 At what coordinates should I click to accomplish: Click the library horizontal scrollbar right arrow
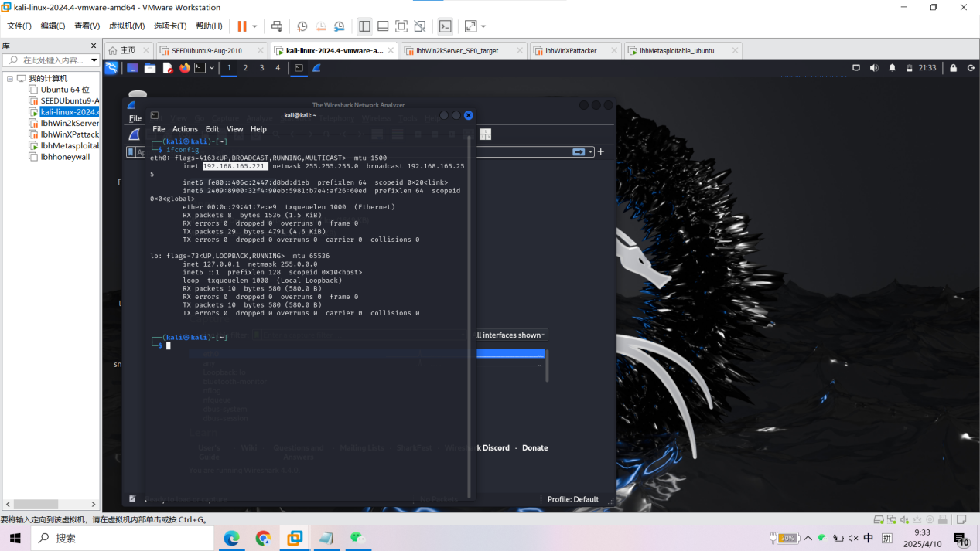(x=94, y=505)
